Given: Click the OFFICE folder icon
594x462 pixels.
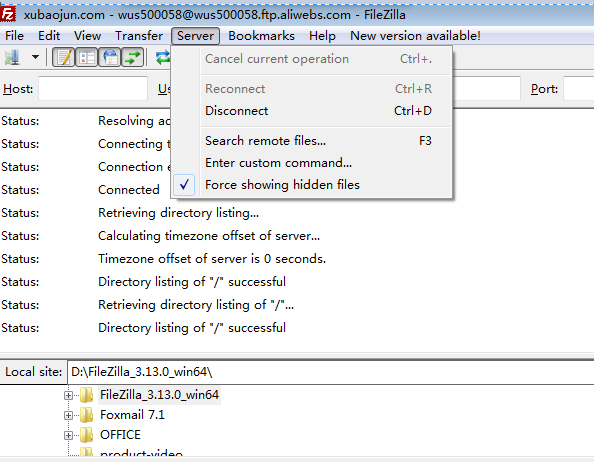Looking at the screenshot, I should (x=87, y=435).
